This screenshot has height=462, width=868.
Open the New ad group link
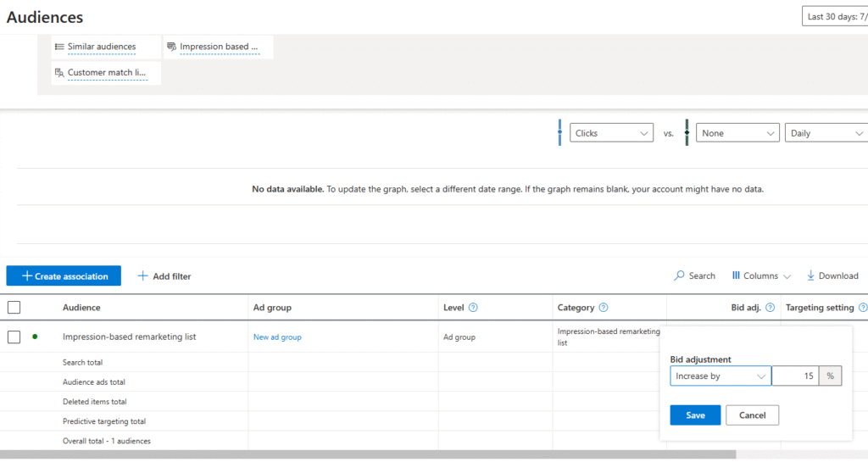pos(277,337)
